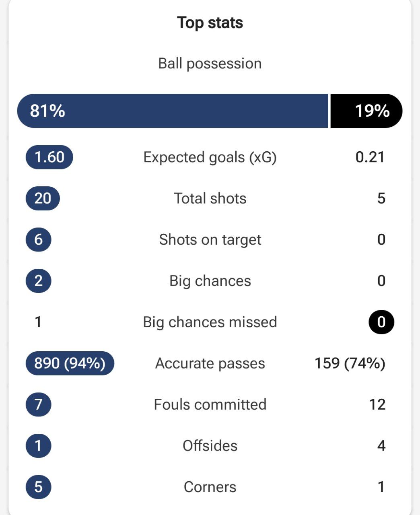Click the black 19% possession bar segment
The width and height of the screenshot is (420, 515).
366,111
